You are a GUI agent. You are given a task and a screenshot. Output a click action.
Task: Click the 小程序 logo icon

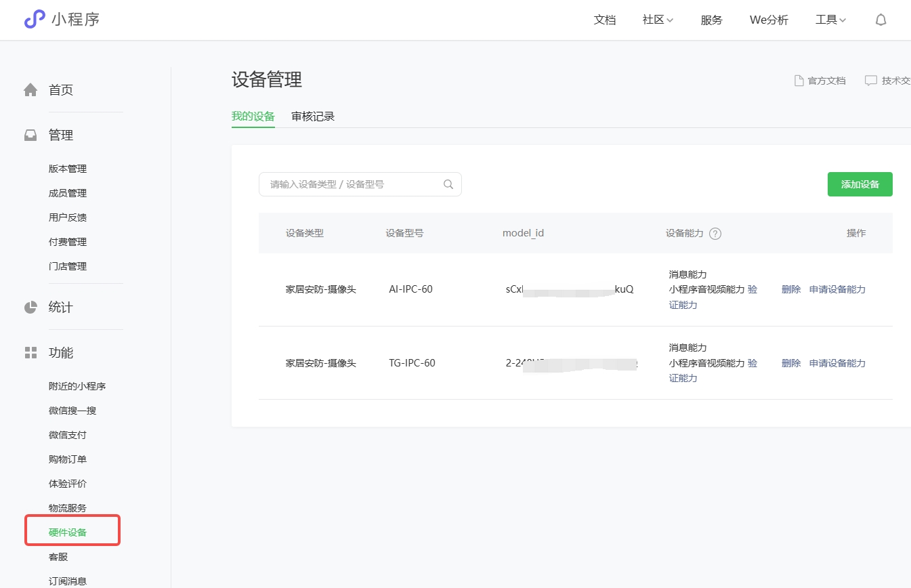pos(35,19)
